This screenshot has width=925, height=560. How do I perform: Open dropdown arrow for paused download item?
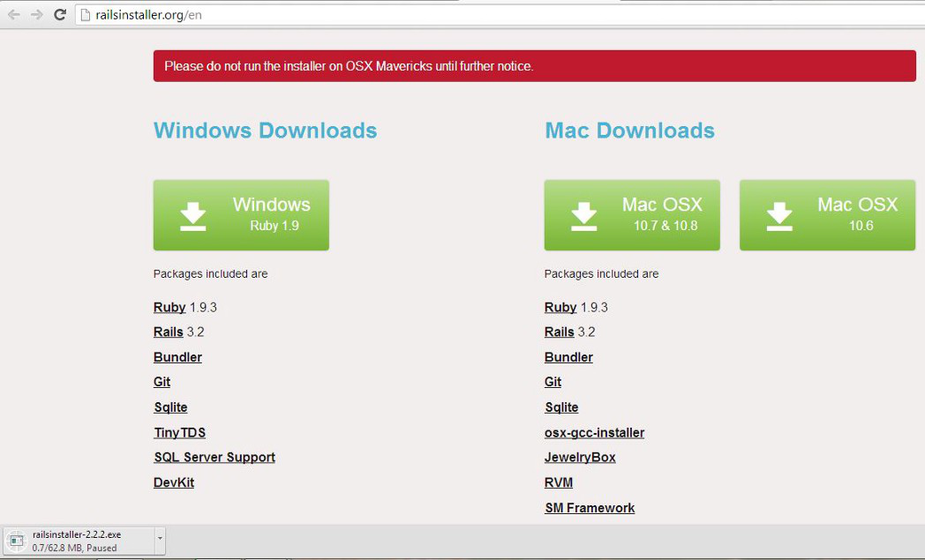(159, 537)
